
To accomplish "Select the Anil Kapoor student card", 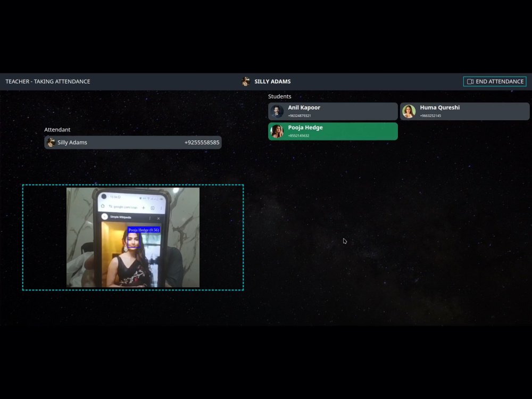I will click(333, 111).
